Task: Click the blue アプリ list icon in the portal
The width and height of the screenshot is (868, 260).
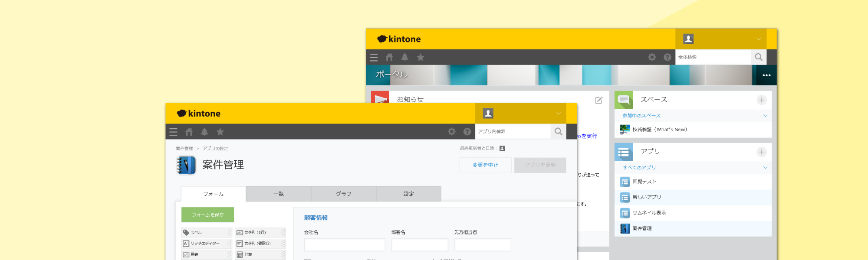Action: pyautogui.click(x=624, y=152)
